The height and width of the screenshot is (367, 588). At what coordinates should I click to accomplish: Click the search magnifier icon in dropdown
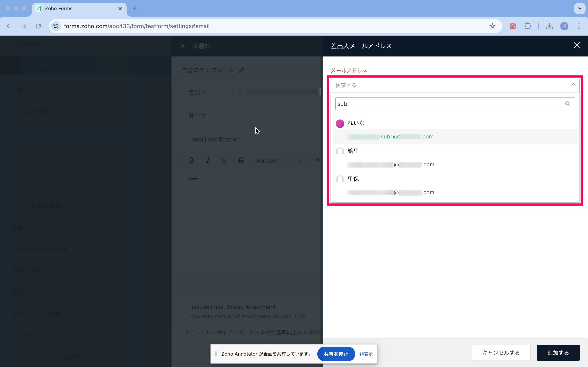pyautogui.click(x=567, y=104)
